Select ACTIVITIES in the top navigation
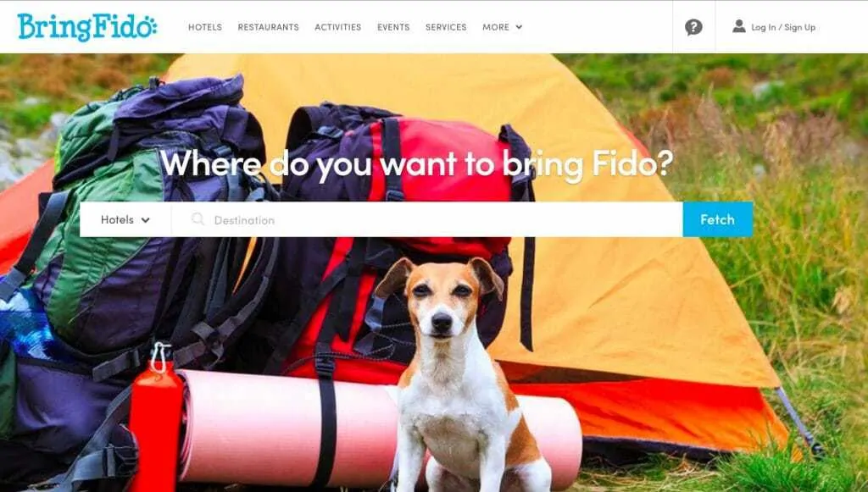 (x=337, y=26)
